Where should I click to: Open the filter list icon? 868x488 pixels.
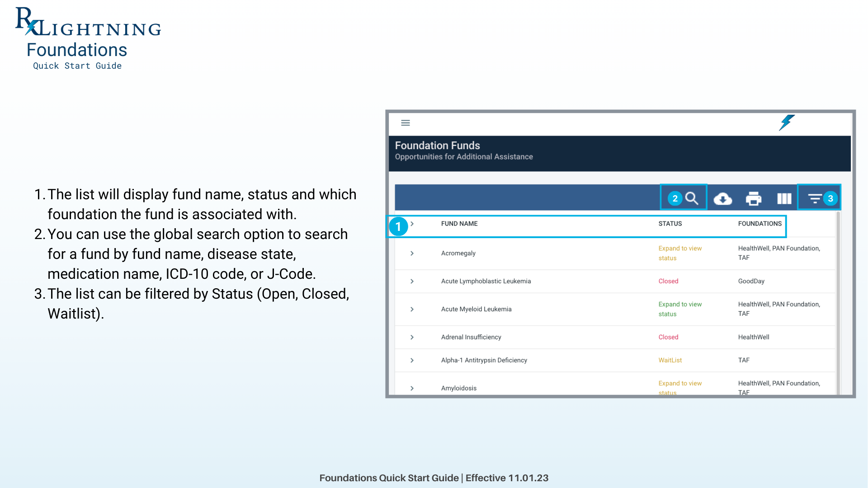click(x=815, y=198)
